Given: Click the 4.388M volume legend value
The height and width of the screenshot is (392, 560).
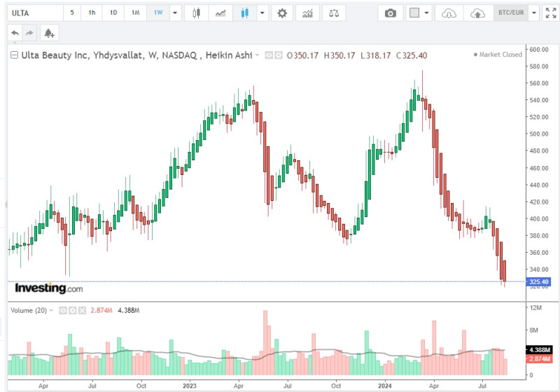Looking at the screenshot, I should click(129, 311).
